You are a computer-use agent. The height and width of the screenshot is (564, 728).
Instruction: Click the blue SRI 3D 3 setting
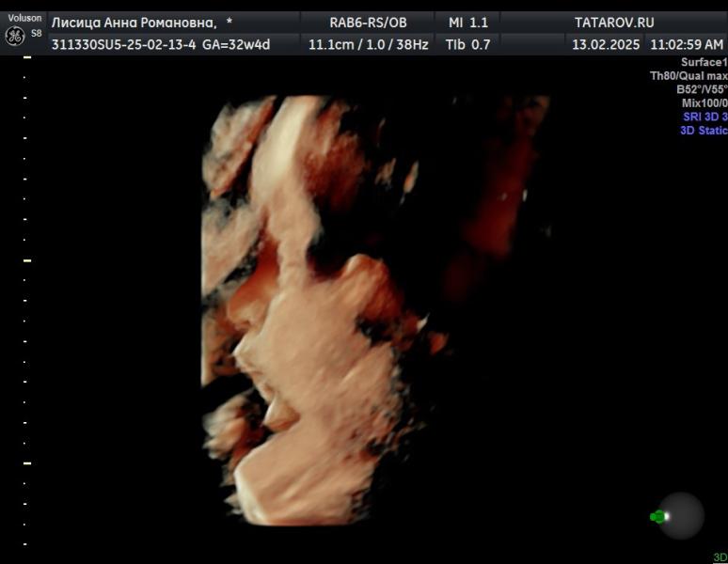(x=704, y=117)
